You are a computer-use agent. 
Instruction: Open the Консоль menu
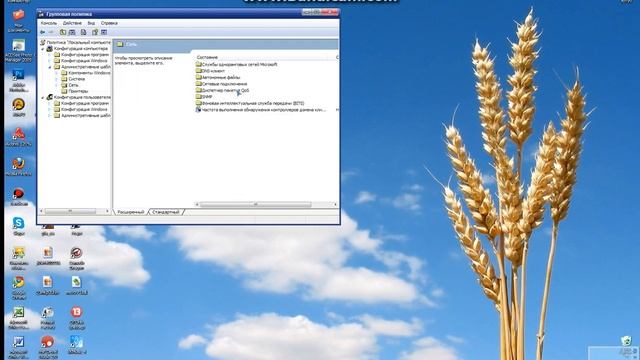coord(49,23)
